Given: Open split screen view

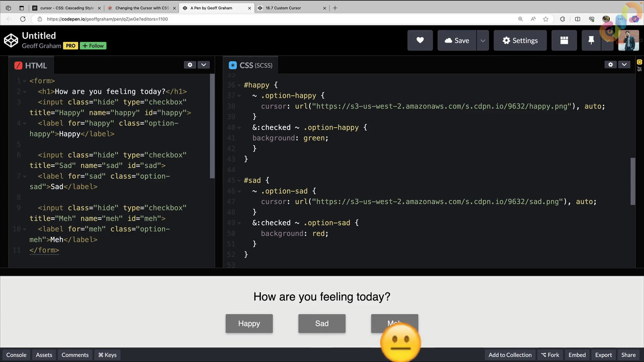Looking at the screenshot, I should [x=578, y=19].
